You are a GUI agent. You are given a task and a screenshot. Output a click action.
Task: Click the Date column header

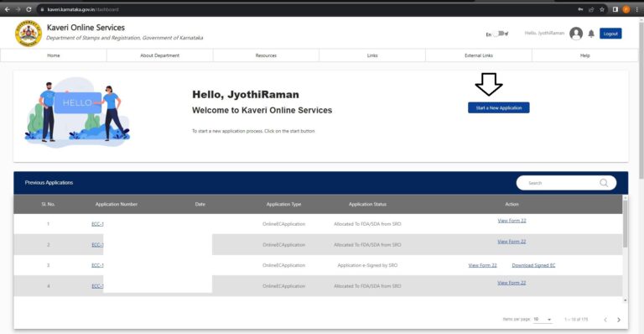[x=200, y=204]
